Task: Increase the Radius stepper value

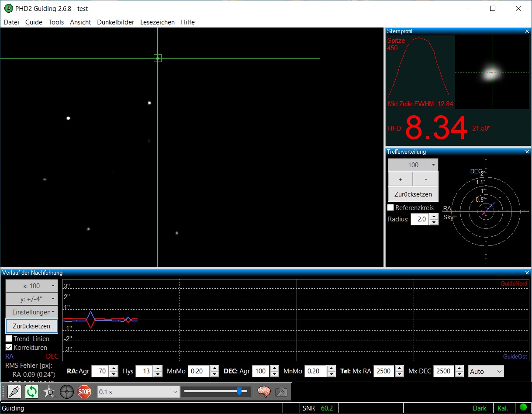Action: 434,217
